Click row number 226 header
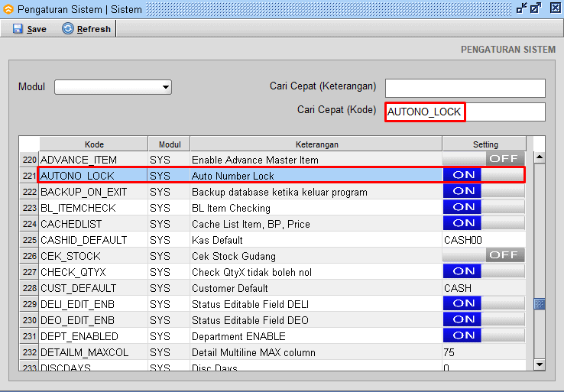Image resolution: width=564 pixels, height=392 pixels. 29,256
